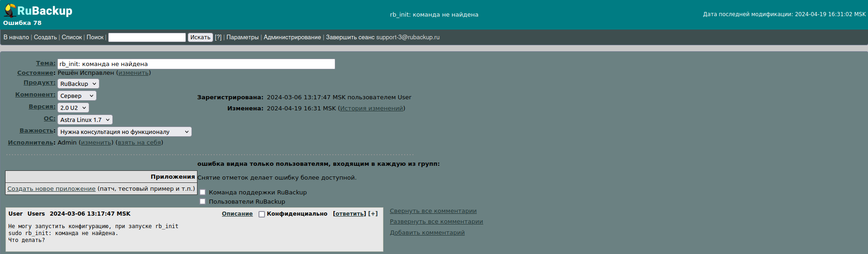Screen dimensions: 868x254
Task: Expand the comment with [+] link
Action: click(x=373, y=214)
